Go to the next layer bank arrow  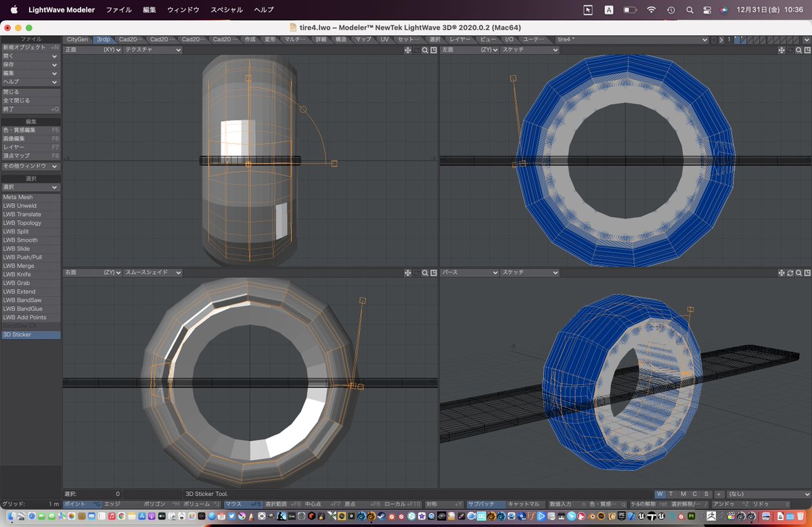[x=721, y=40]
